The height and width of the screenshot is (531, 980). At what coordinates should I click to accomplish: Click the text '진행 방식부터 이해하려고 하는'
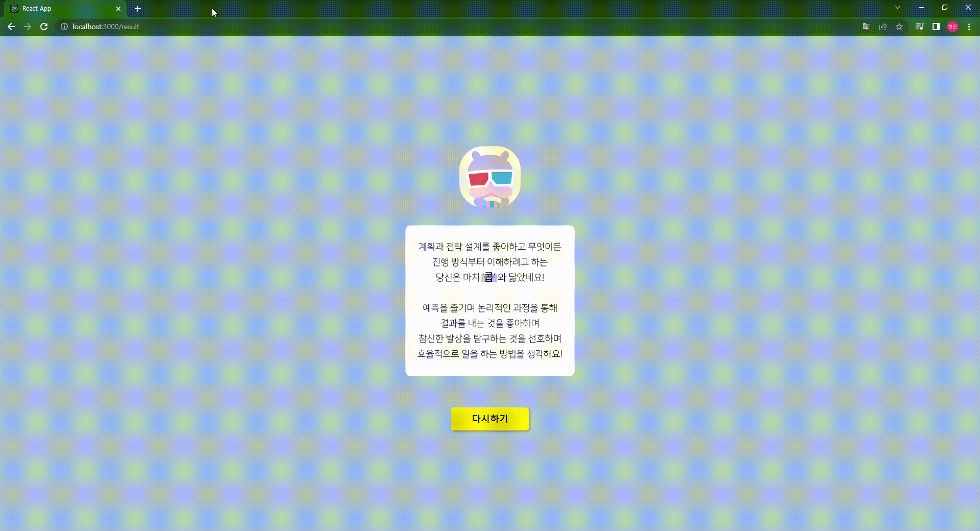pos(490,262)
